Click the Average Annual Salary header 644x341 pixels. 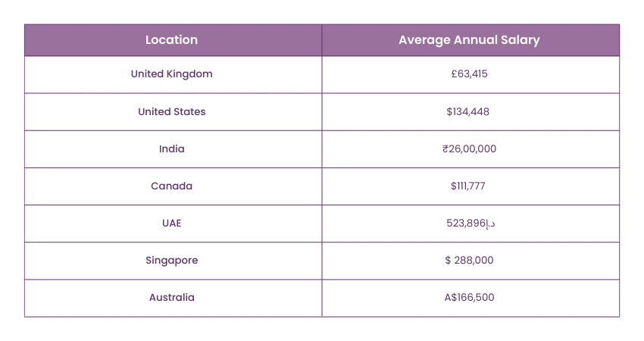[469, 40]
